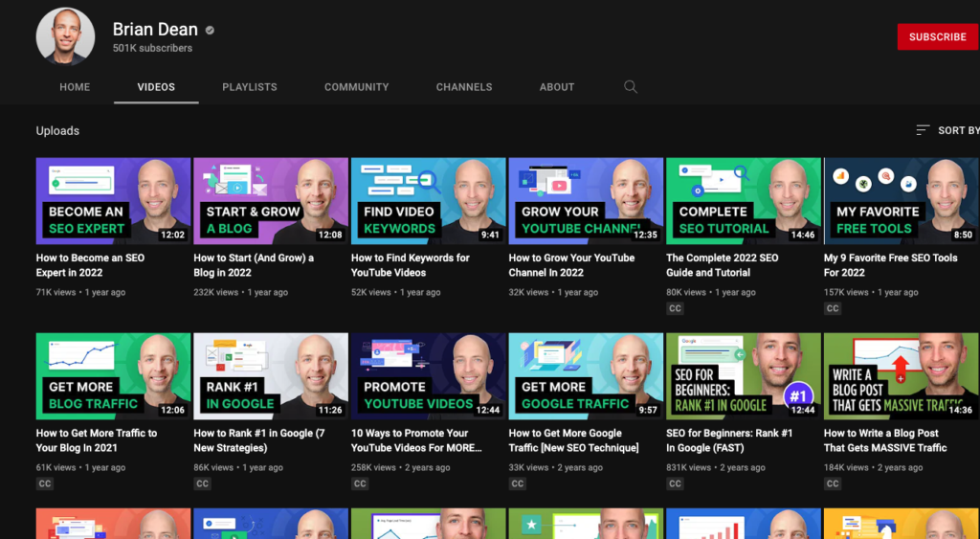Click the 'Get More Blog Traffic' thumbnail
This screenshot has height=539, width=980.
click(x=113, y=376)
